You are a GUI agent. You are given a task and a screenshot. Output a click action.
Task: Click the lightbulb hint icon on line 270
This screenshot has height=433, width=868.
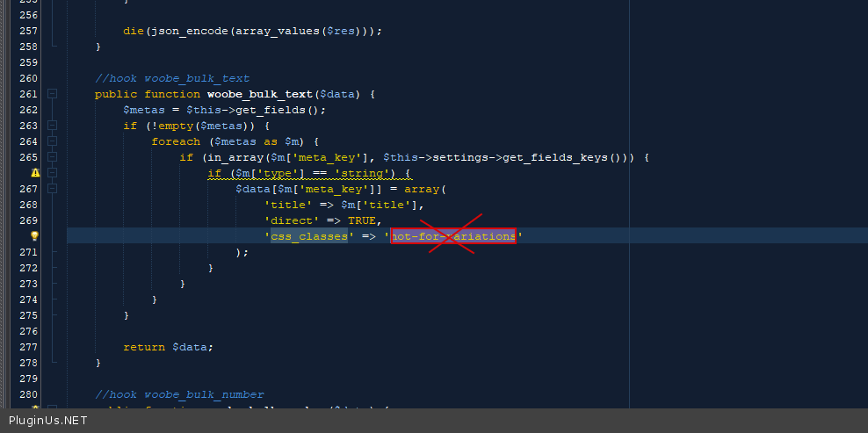click(35, 236)
